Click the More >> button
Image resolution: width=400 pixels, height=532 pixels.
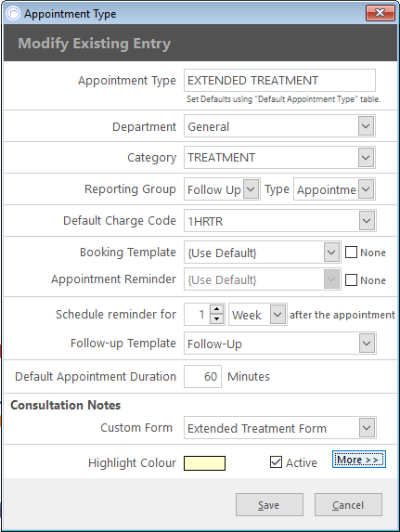coord(359,460)
